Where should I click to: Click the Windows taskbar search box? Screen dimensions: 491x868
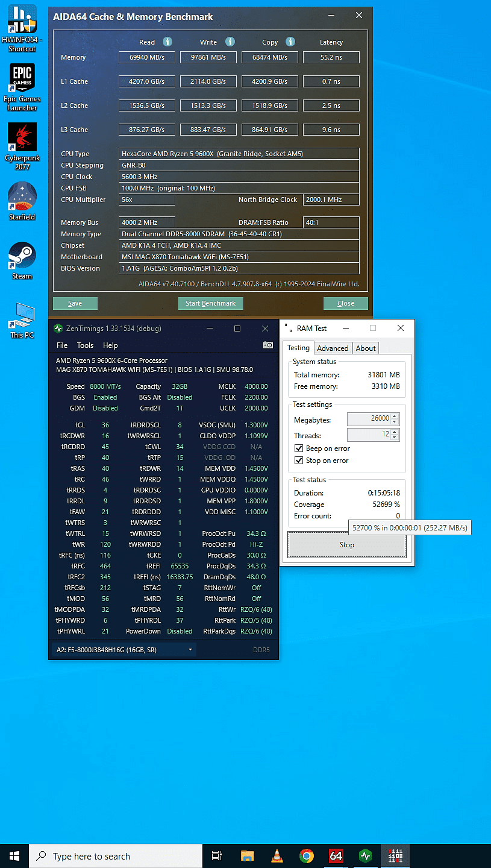116,856
